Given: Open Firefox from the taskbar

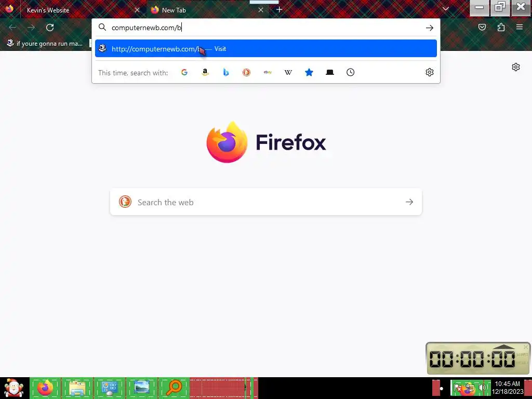Looking at the screenshot, I should (46, 388).
